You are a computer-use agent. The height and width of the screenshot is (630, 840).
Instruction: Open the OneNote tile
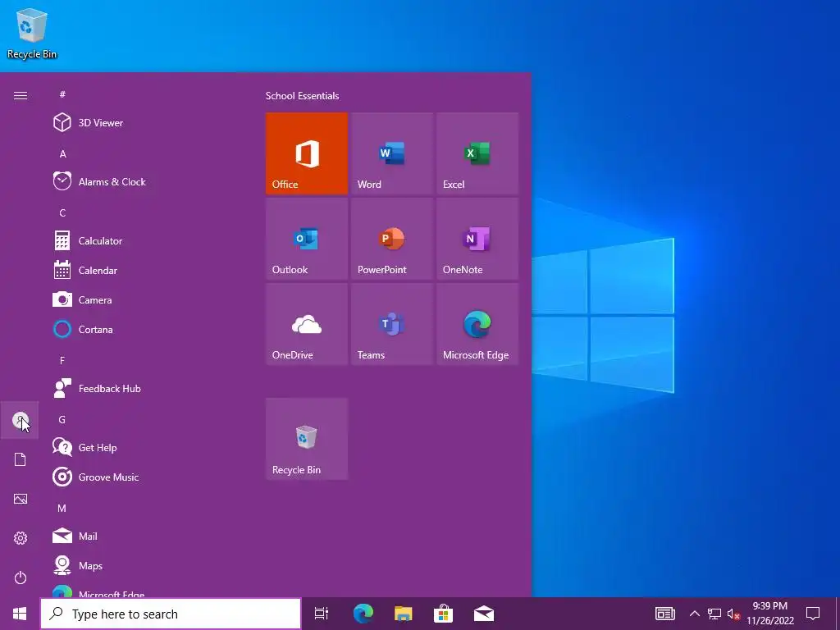pos(477,239)
